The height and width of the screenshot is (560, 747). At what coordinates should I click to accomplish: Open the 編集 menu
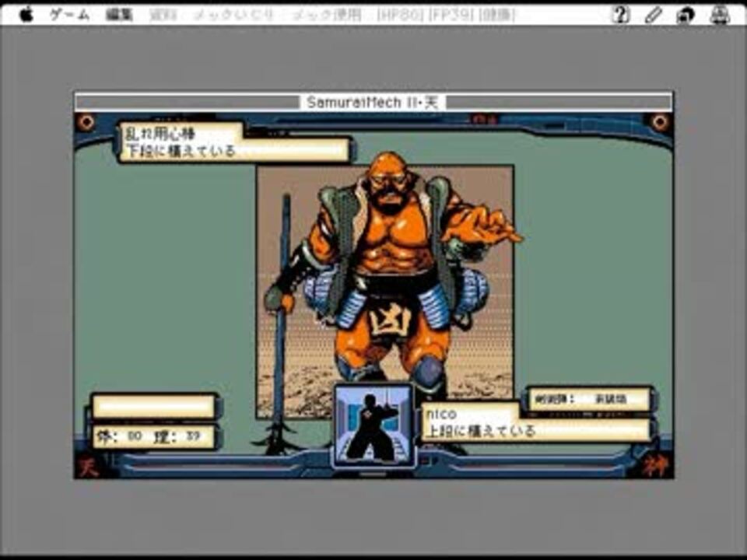119,16
